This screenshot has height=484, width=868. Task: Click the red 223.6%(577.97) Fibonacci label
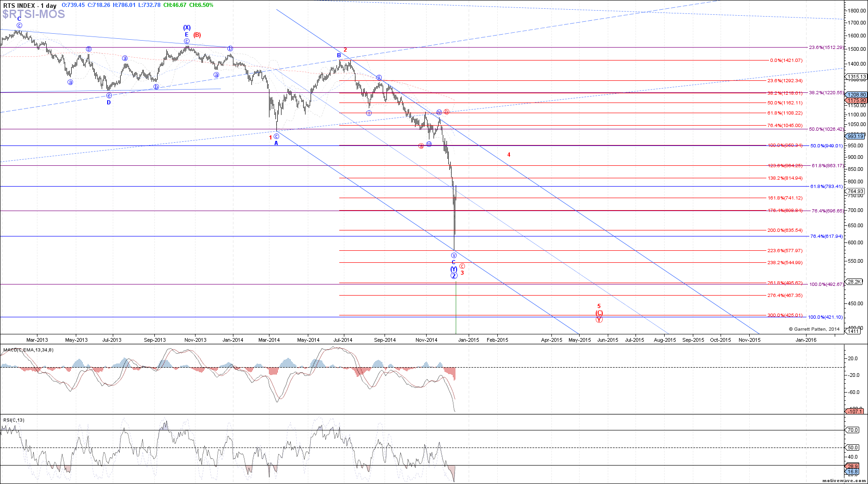[x=785, y=250]
